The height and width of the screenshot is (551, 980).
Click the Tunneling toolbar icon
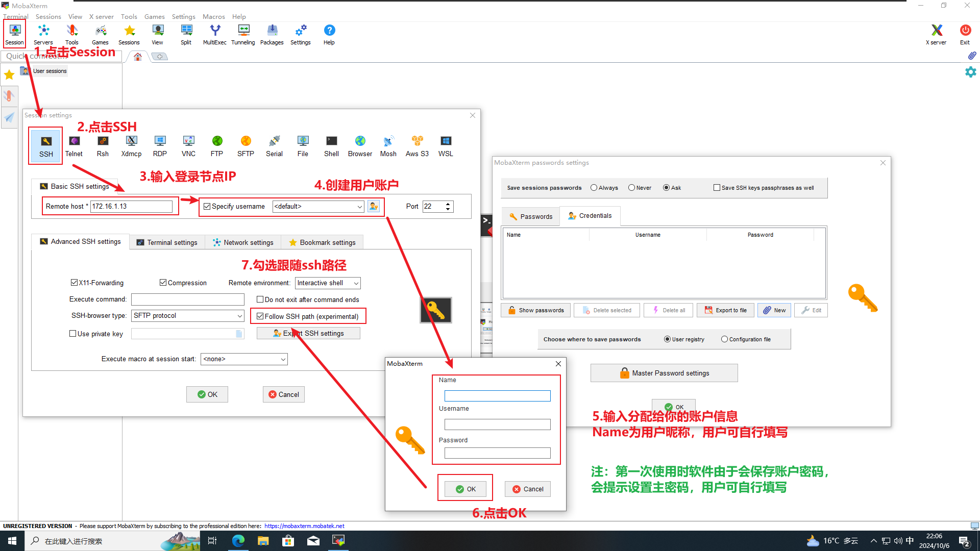243,34
